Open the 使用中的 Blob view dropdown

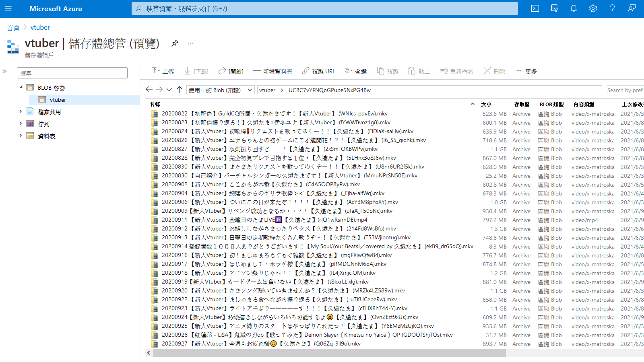[221, 90]
